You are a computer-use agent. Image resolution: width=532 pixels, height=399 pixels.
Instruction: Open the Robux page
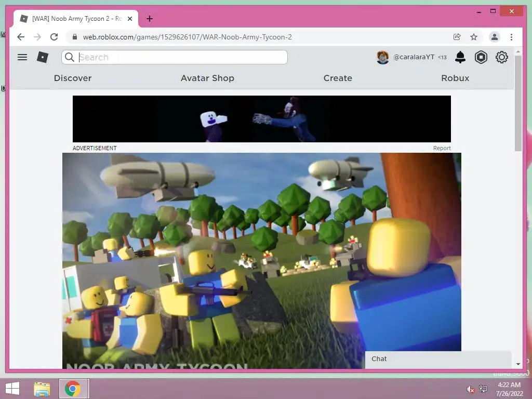(x=455, y=78)
